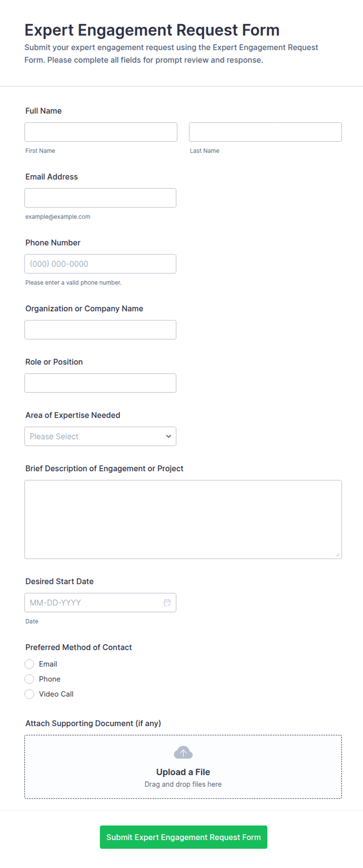Click the textarea resize handle corner
Screen dimensions: 363x868
coord(338,555)
